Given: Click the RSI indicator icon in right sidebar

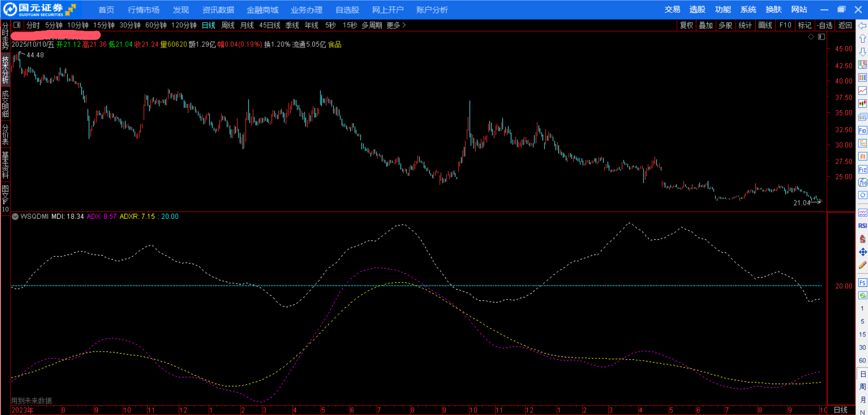Looking at the screenshot, I should [x=862, y=226].
